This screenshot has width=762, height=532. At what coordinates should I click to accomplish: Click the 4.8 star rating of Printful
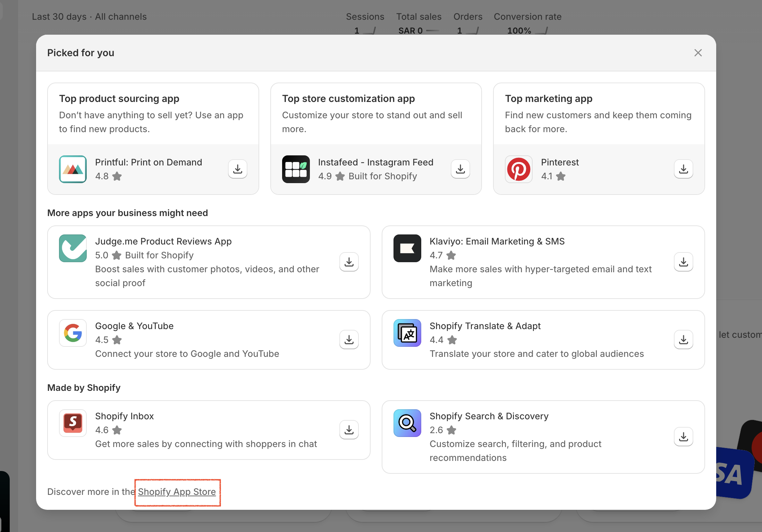(108, 176)
